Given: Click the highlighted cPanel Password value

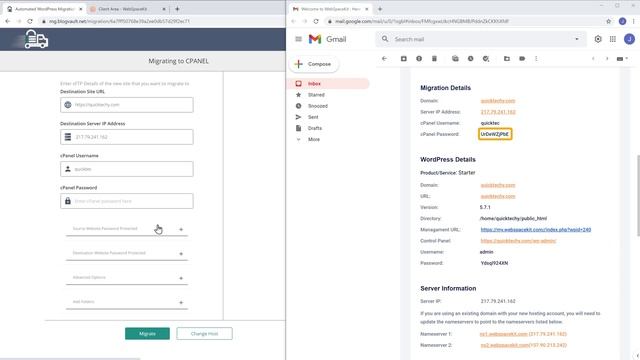Looking at the screenshot, I should 495,134.
